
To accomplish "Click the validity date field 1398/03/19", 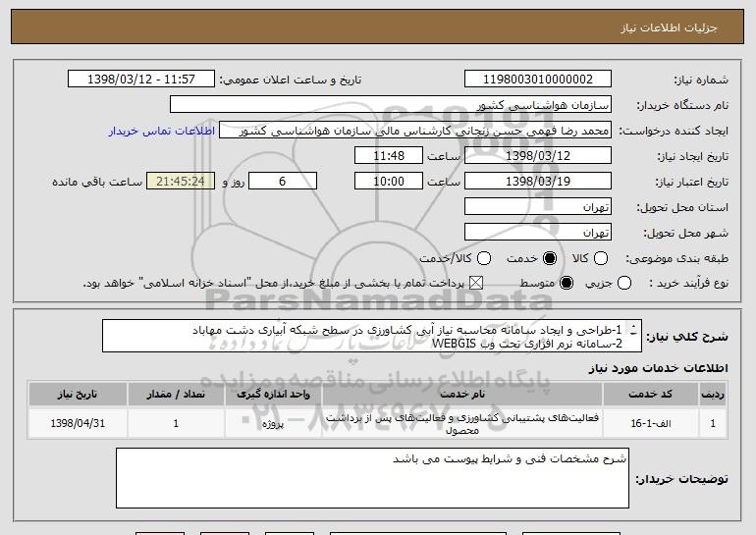I will click(538, 182).
